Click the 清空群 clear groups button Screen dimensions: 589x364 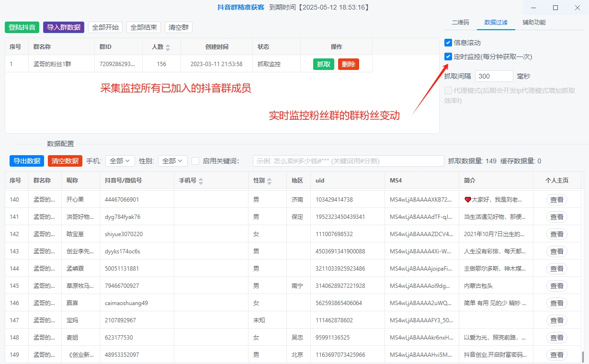(178, 27)
